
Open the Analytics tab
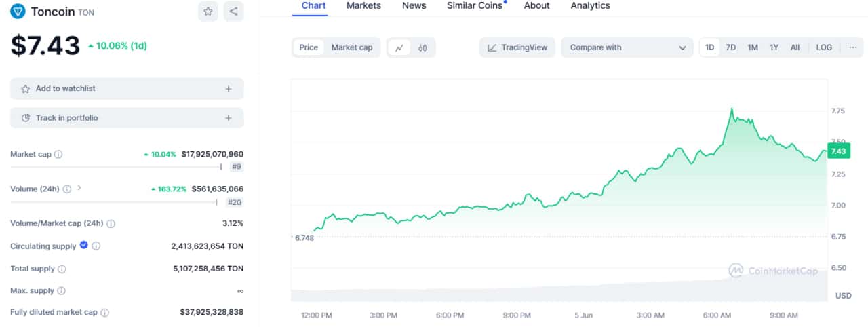coord(590,6)
